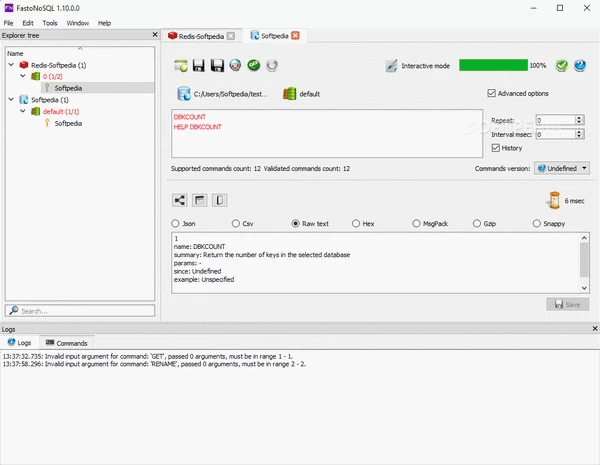Click the explorer tree Search field
Image resolution: width=600 pixels, height=465 pixels.
(82, 311)
